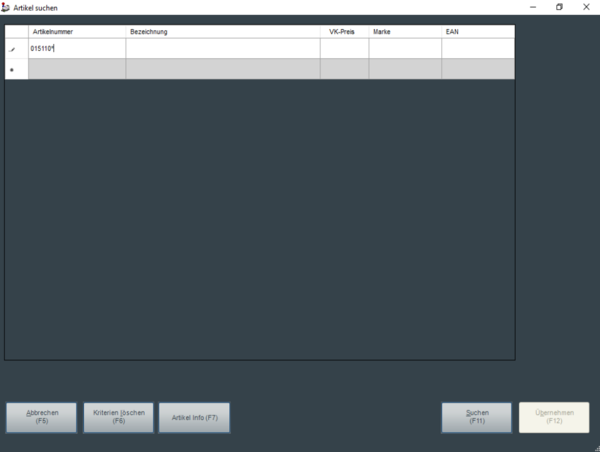Viewport: 600px width, 452px height.
Task: Start search with Suchen (F11)
Action: [x=477, y=417]
